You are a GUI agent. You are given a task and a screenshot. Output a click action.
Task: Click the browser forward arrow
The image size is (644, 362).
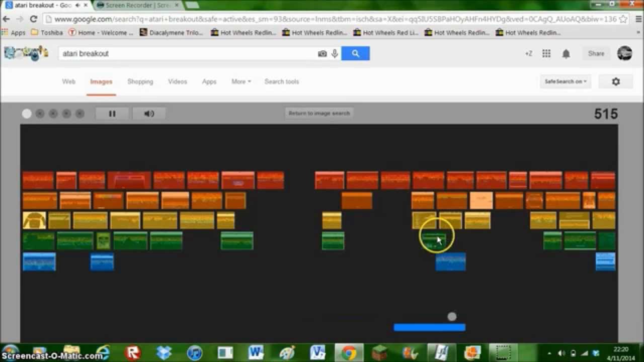pyautogui.click(x=20, y=19)
